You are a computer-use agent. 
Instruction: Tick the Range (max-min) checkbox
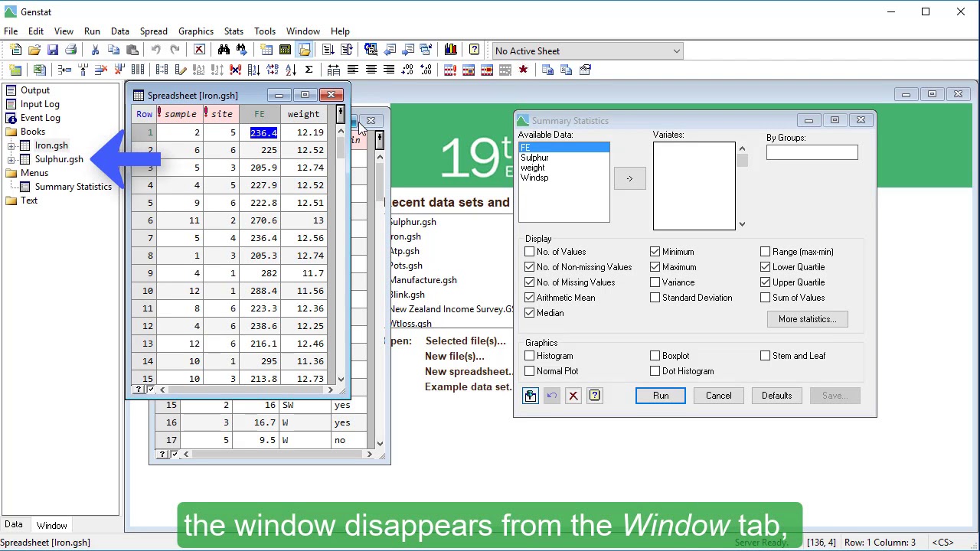(x=766, y=252)
